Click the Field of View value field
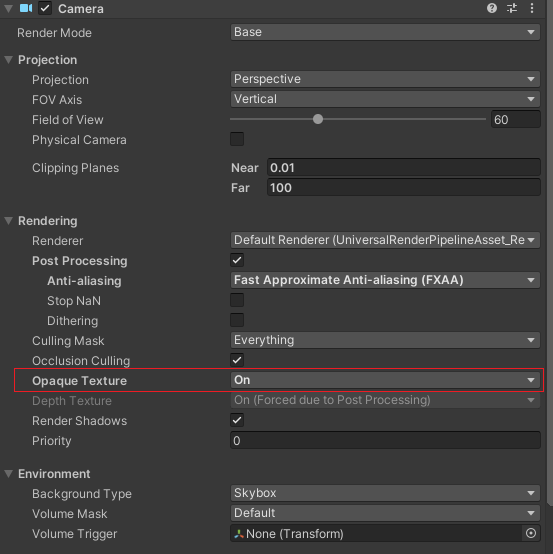 pos(516,119)
